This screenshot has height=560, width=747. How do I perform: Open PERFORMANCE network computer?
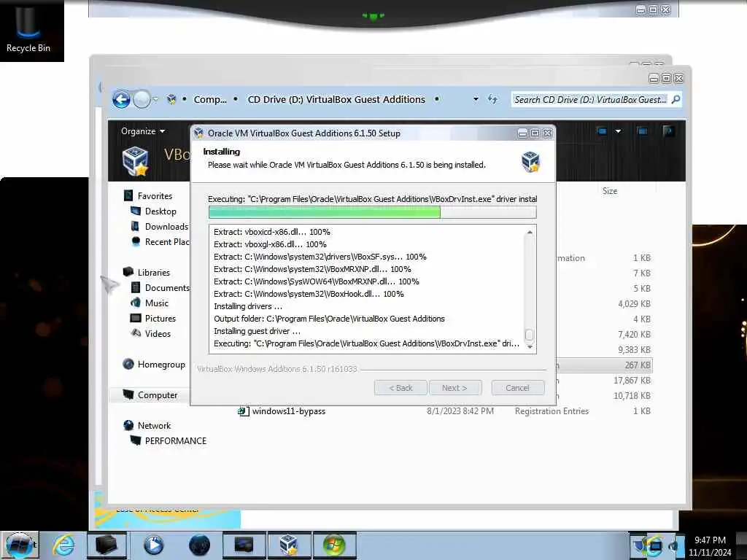pyautogui.click(x=175, y=440)
